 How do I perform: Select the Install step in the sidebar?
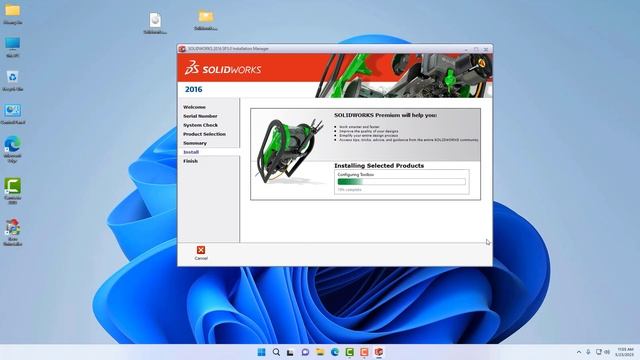pyautogui.click(x=191, y=152)
